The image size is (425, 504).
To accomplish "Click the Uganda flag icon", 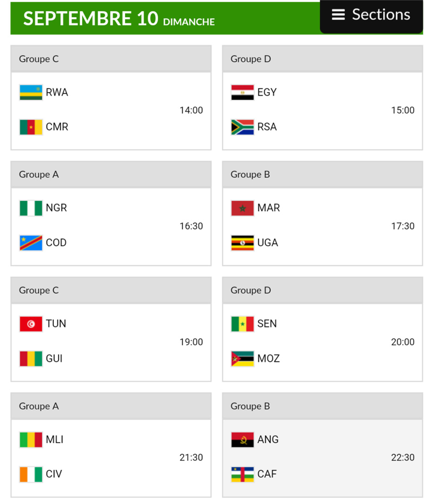I will coord(242,243).
